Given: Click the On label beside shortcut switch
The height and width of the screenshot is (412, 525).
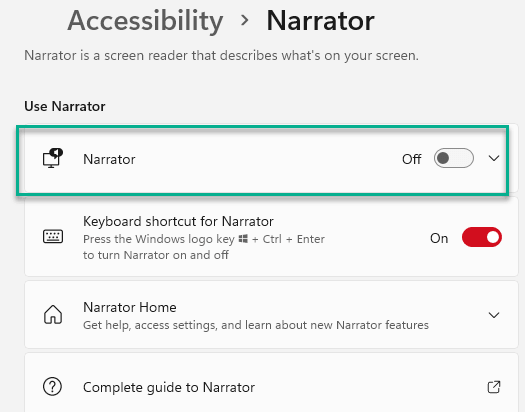Looking at the screenshot, I should pos(439,238).
